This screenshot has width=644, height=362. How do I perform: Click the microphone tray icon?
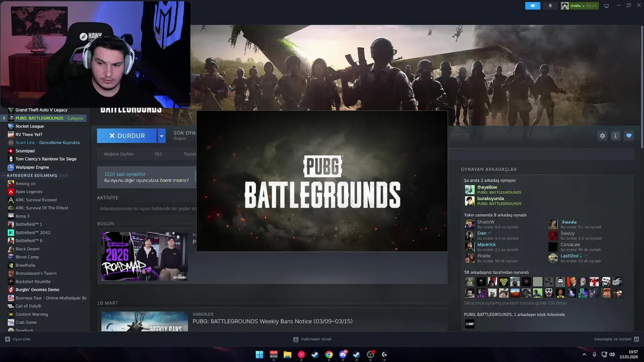[594, 354]
